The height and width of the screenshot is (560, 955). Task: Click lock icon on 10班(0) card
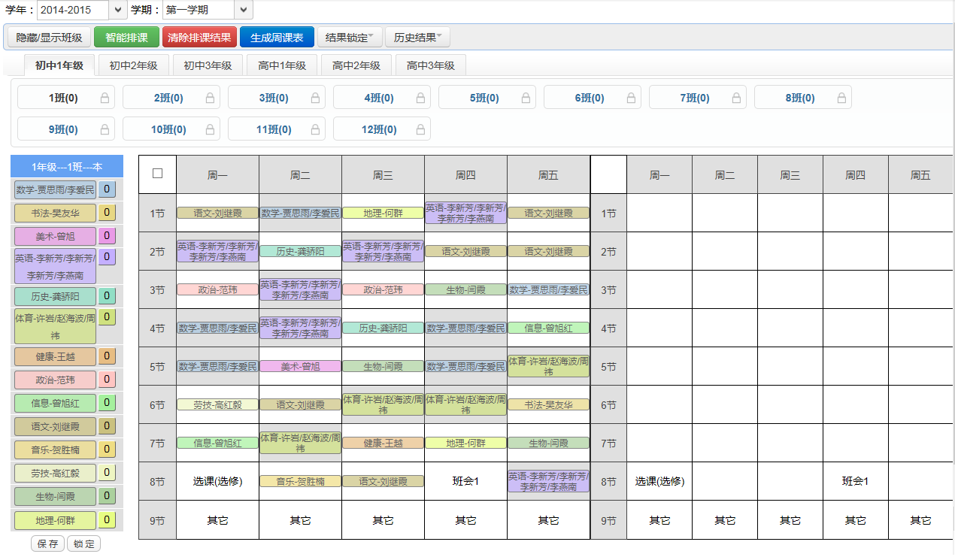[210, 129]
